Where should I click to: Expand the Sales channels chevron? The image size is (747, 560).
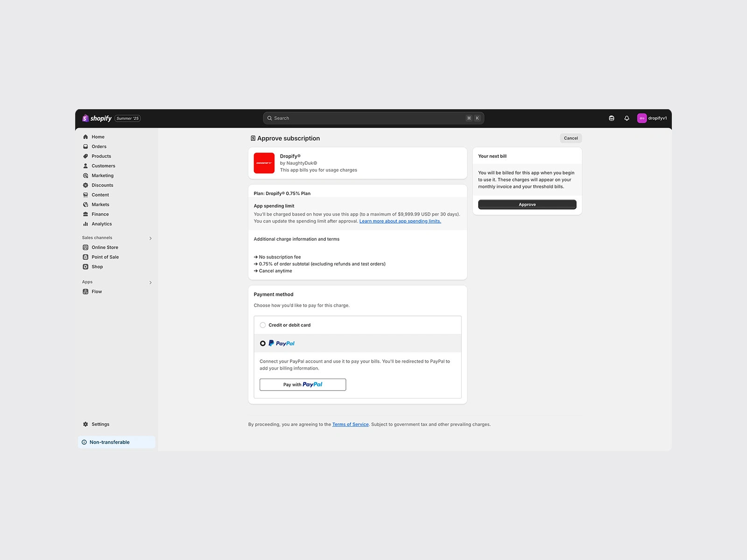pyautogui.click(x=150, y=238)
